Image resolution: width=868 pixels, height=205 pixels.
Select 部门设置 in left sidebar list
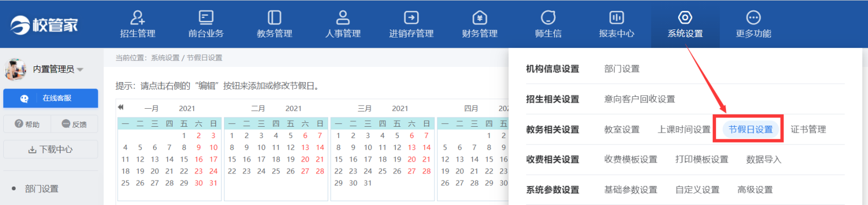42,189
